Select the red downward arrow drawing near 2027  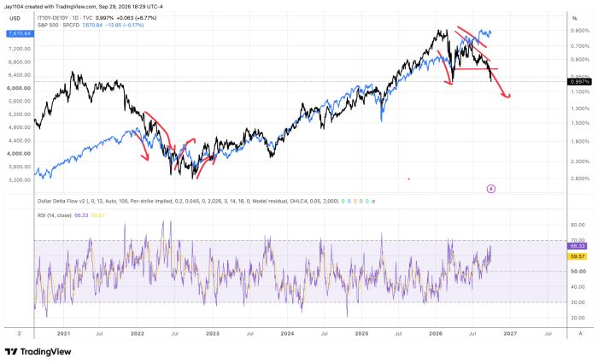[500, 84]
